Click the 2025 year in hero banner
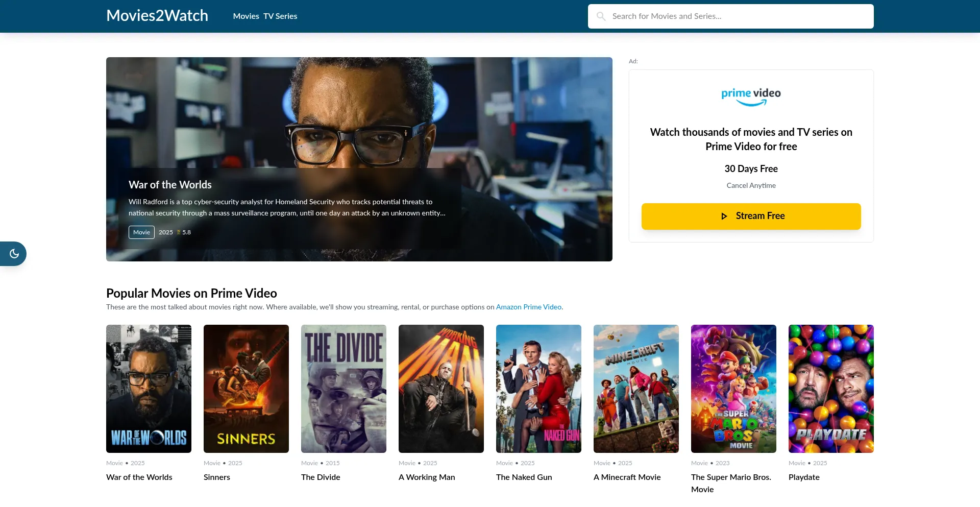Viewport: 980px width, 507px height. point(166,232)
